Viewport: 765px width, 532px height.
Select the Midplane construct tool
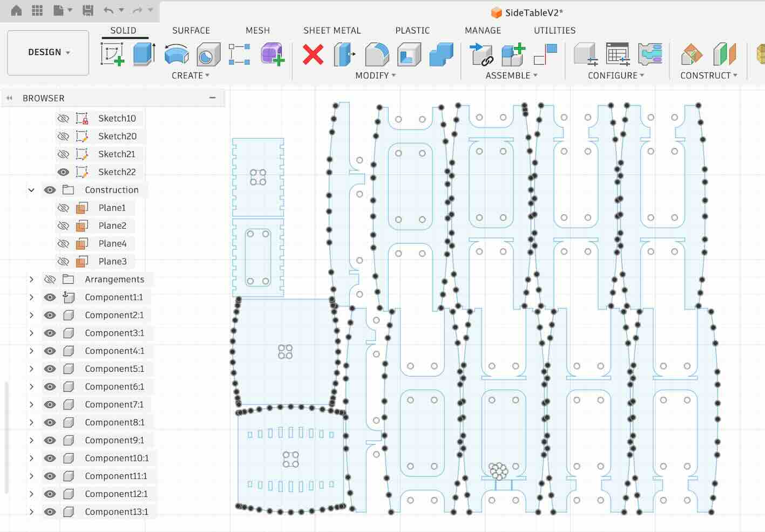(725, 54)
